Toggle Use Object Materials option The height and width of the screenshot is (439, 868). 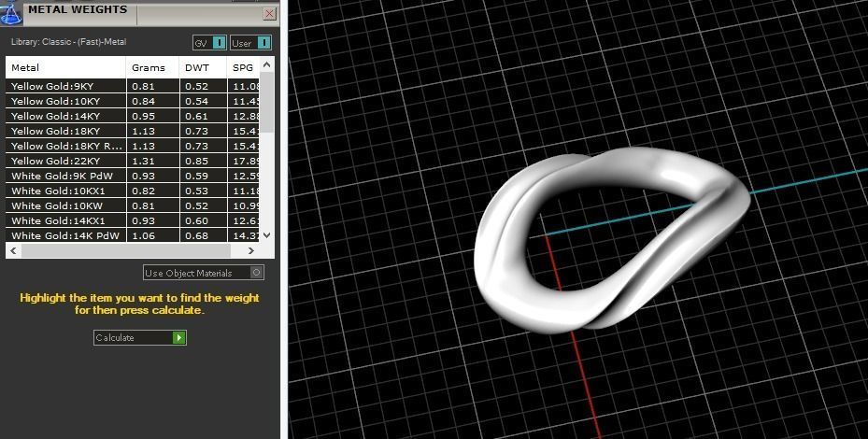pos(203,273)
